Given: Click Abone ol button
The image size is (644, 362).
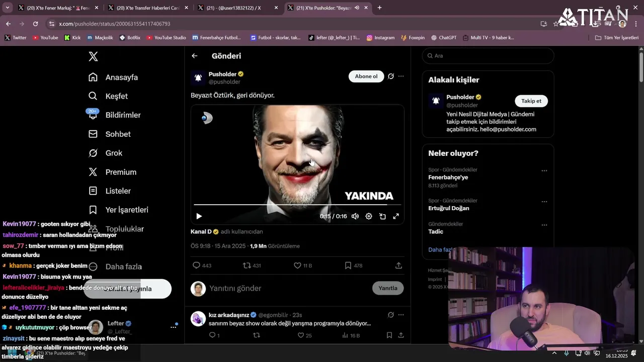Looking at the screenshot, I should click(x=366, y=76).
